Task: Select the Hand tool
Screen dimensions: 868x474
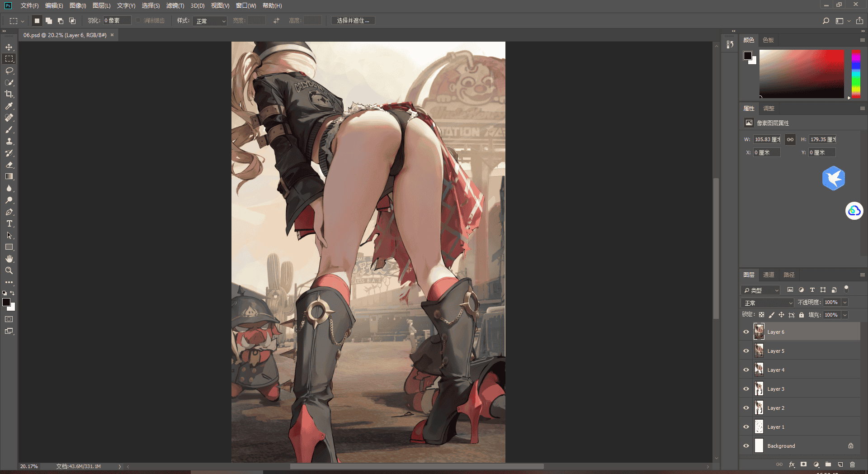Action: pyautogui.click(x=9, y=259)
